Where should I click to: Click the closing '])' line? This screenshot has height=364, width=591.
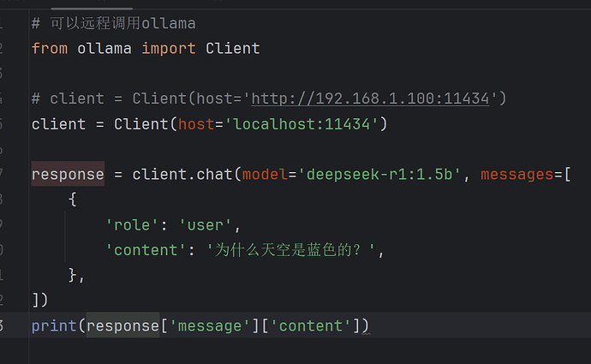click(40, 301)
